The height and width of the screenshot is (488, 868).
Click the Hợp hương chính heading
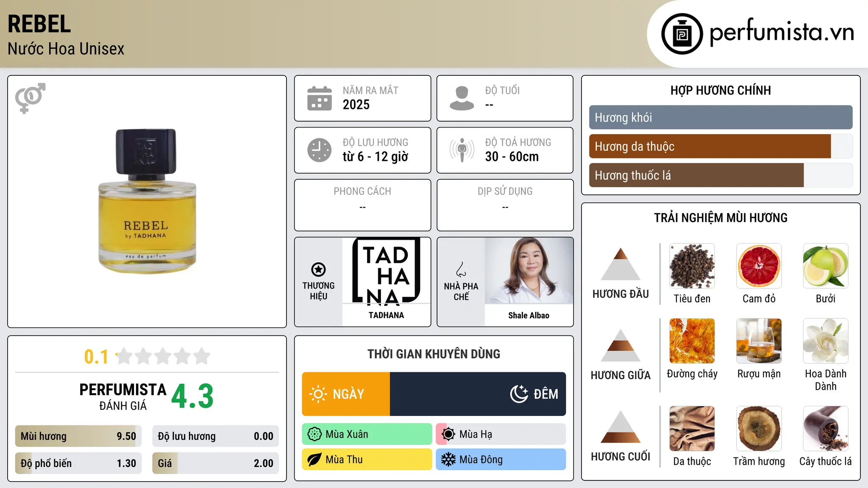(721, 91)
